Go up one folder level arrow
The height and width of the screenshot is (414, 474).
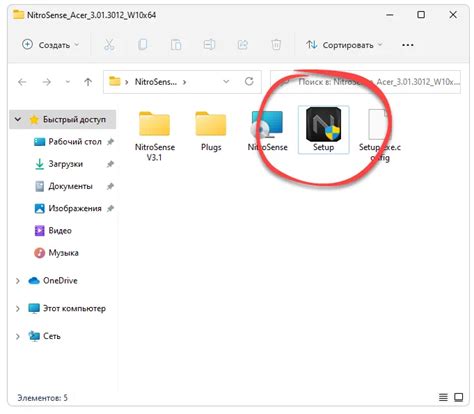point(88,82)
